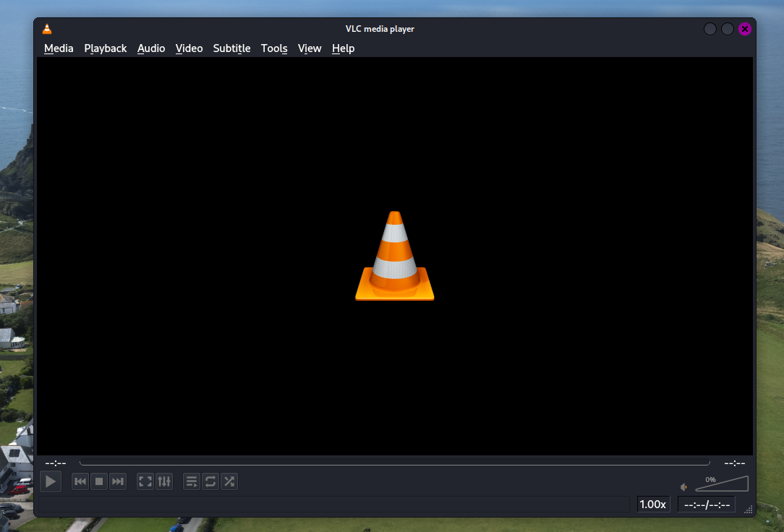Toggle random shuffle playback
Screen dimensions: 784x532
[229, 481]
